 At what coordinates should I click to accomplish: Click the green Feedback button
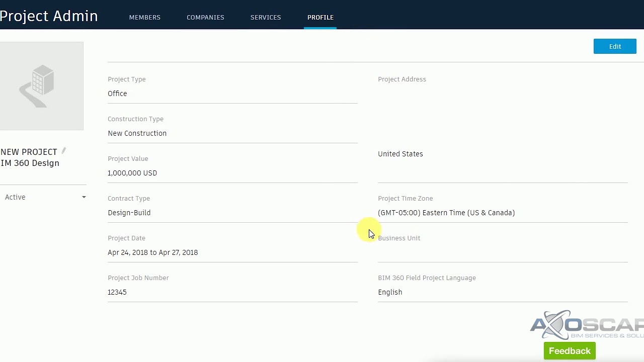[570, 351]
